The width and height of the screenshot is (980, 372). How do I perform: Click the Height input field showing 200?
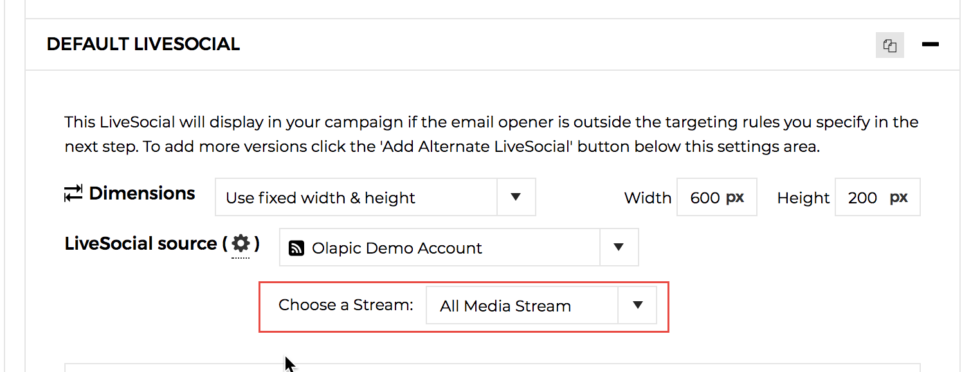point(863,198)
